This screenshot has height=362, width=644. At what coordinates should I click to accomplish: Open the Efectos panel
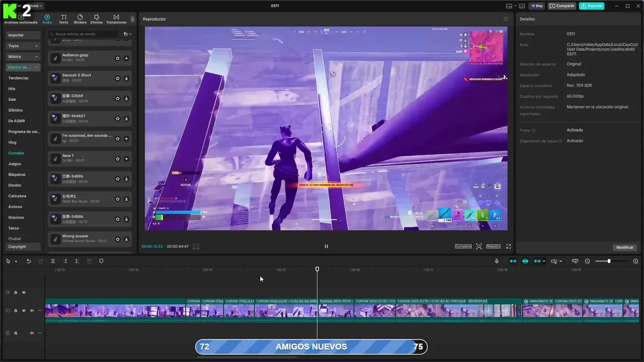(x=97, y=19)
